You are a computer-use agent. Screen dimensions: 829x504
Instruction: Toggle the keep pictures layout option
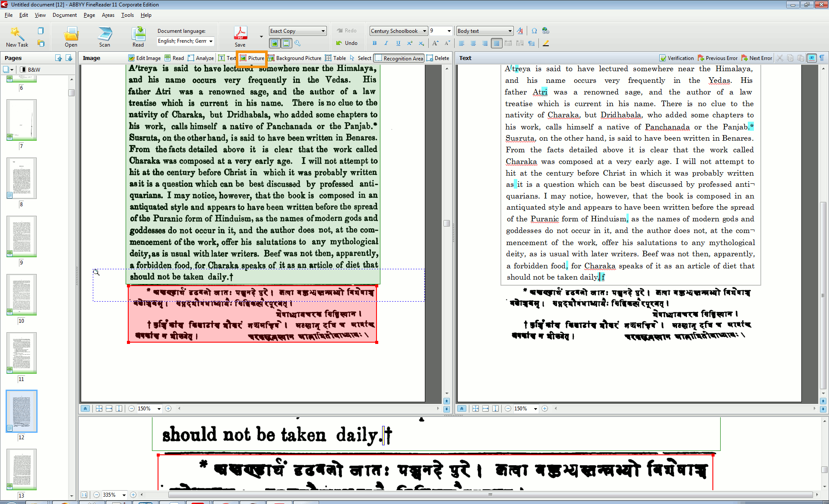pos(274,43)
